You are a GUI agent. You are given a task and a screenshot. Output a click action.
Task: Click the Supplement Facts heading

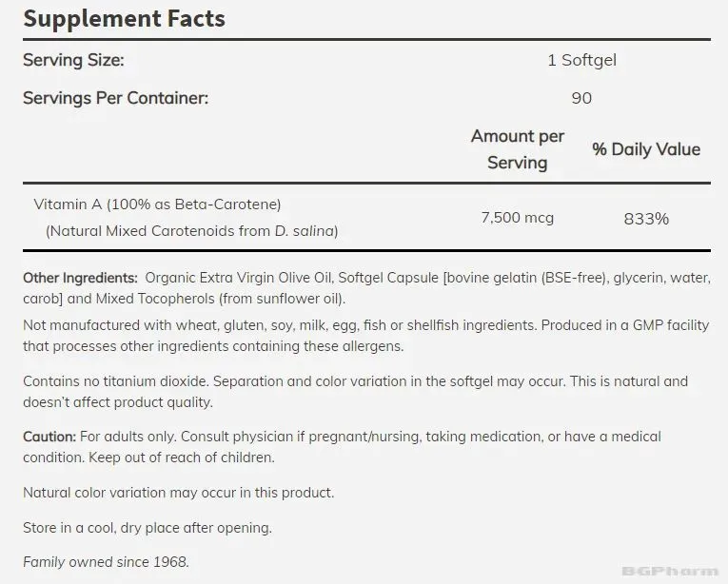point(124,19)
